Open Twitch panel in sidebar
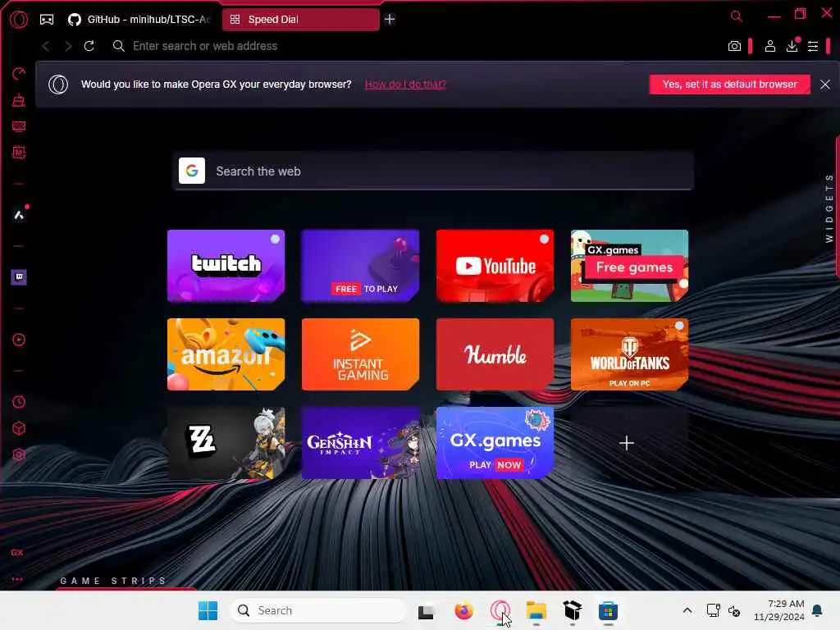Viewport: 840px width, 630px height. pyautogui.click(x=19, y=277)
